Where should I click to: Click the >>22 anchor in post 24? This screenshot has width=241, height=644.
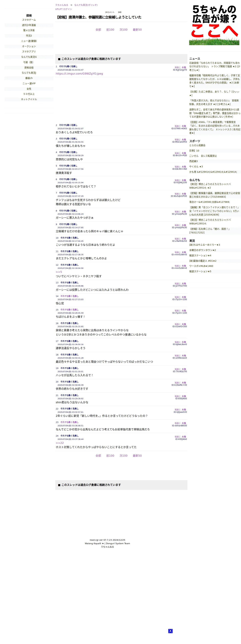coord(60,443)
